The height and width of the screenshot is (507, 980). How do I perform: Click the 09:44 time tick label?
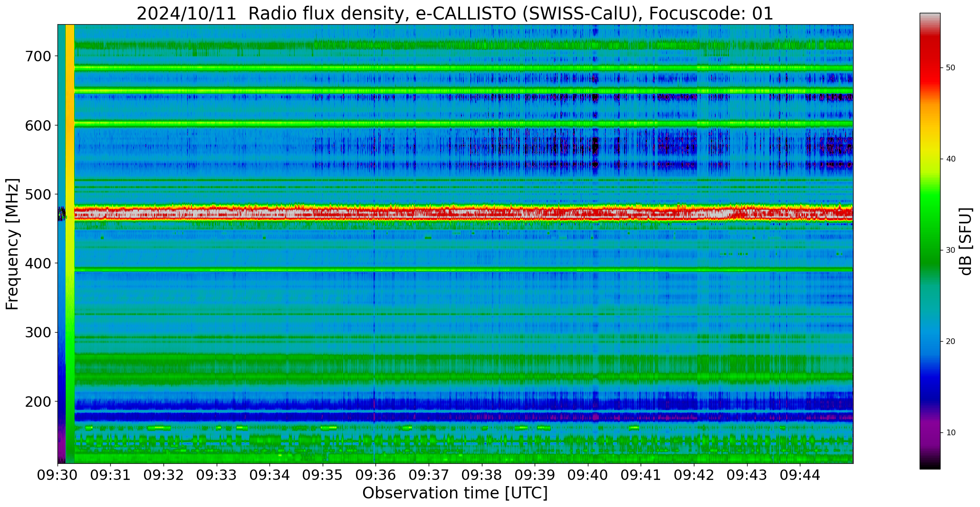click(x=800, y=475)
